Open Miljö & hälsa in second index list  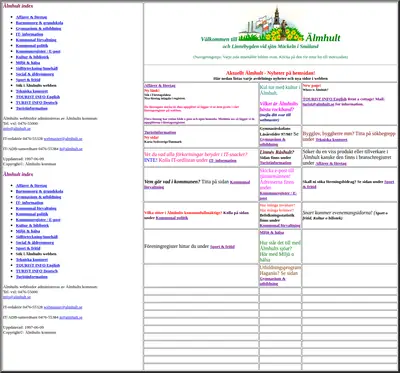(28, 231)
